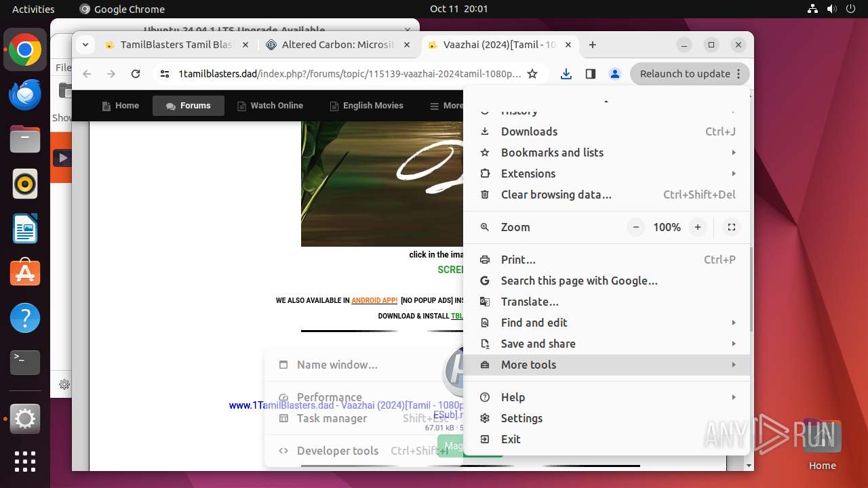This screenshot has height=488, width=868.
Task: Open network icon in top bar
Action: [813, 9]
